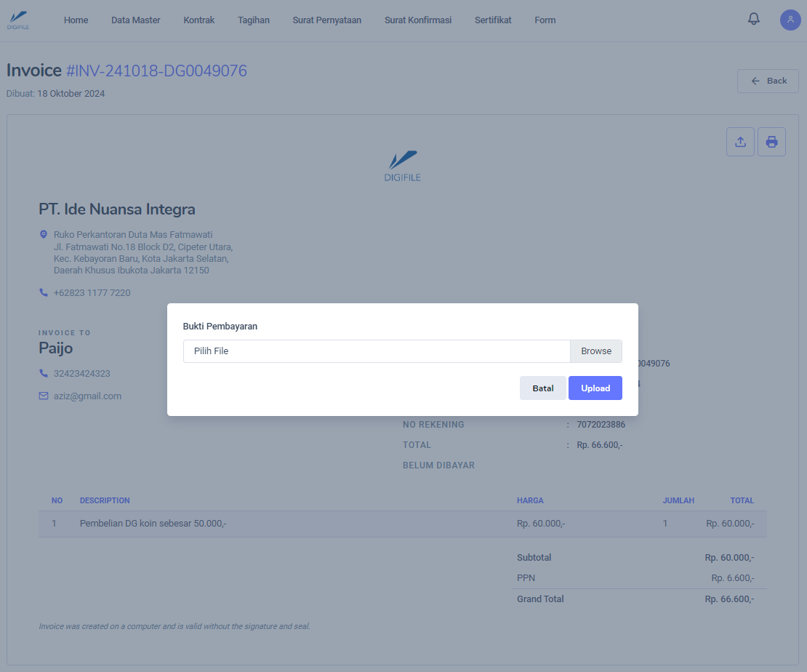Open the user profile avatar
Image resolution: width=807 pixels, height=672 pixels.
tap(790, 20)
